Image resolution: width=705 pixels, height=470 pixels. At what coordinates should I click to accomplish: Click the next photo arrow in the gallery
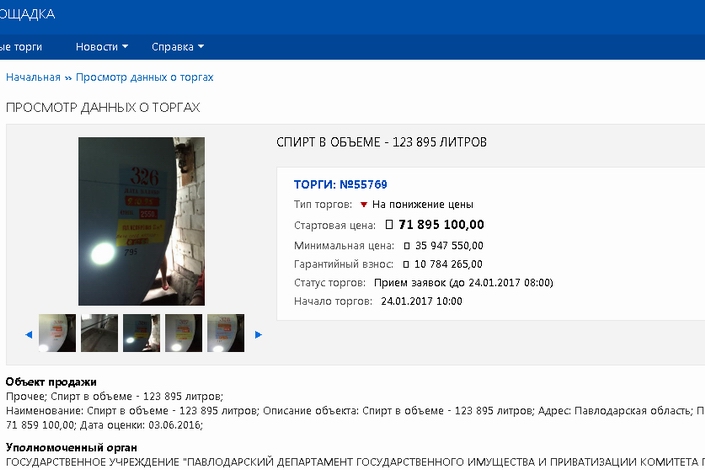(259, 334)
